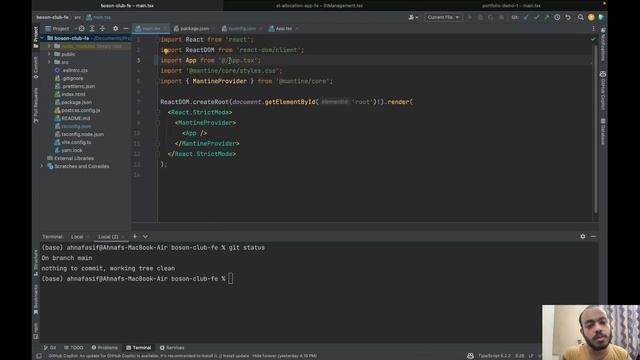Fold the React.StrictMode block in the gutter
This screenshot has width=640, height=360.
tap(157, 112)
